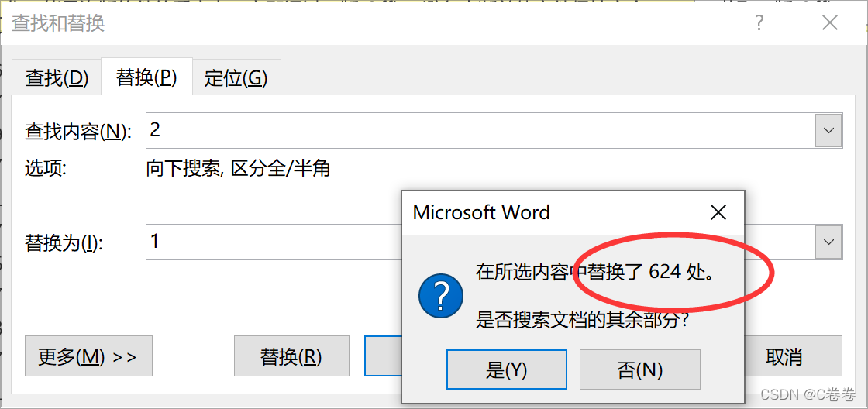Click the 替换(R) button
This screenshot has height=409, width=868.
click(291, 356)
